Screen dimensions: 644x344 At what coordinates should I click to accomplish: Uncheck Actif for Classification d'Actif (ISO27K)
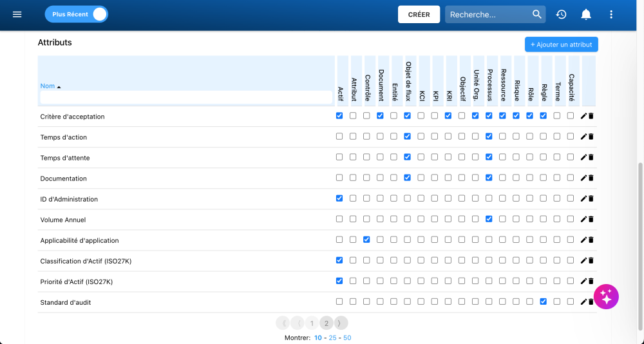pos(339,260)
